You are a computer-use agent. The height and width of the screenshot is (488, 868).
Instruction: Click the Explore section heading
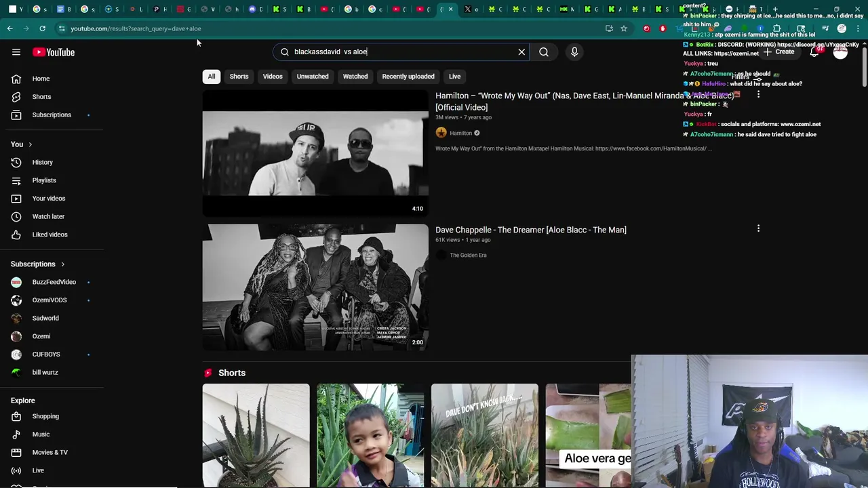(22, 401)
